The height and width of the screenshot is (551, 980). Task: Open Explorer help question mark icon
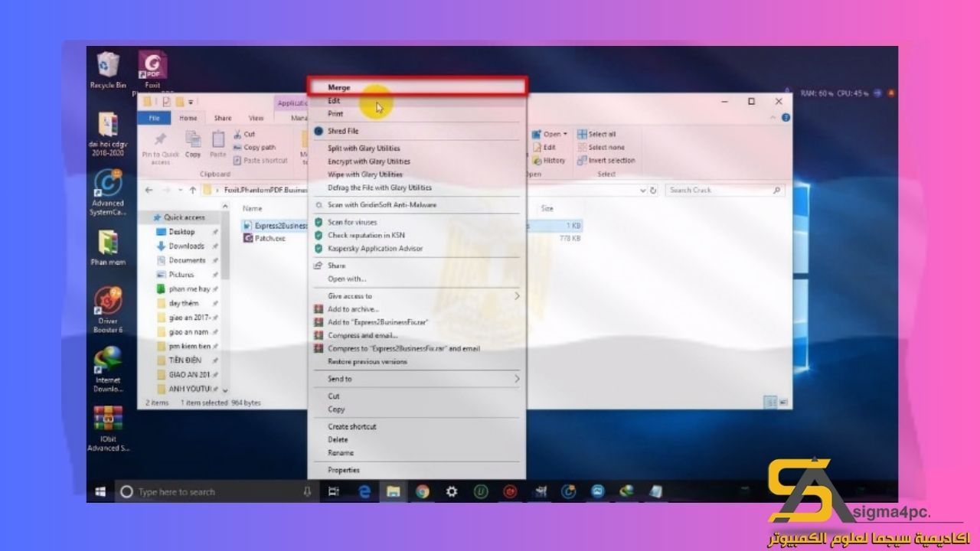(x=786, y=118)
